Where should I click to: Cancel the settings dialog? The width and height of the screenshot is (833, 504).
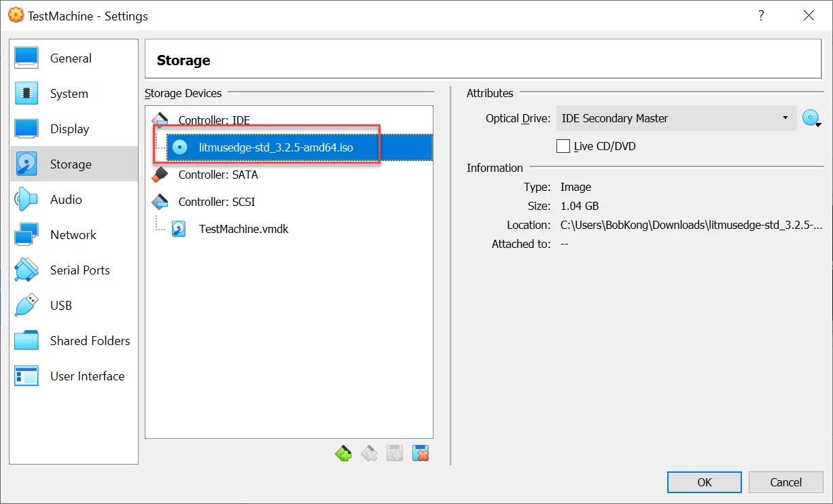click(x=786, y=482)
